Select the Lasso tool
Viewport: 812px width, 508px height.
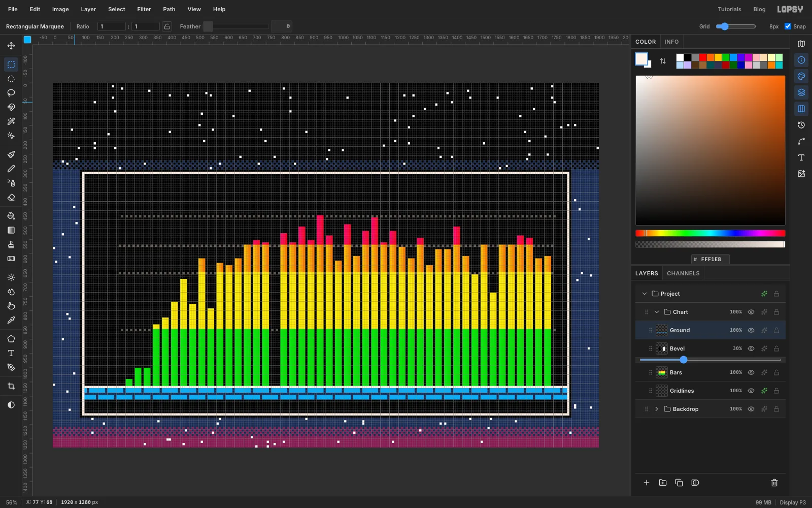[x=11, y=93]
